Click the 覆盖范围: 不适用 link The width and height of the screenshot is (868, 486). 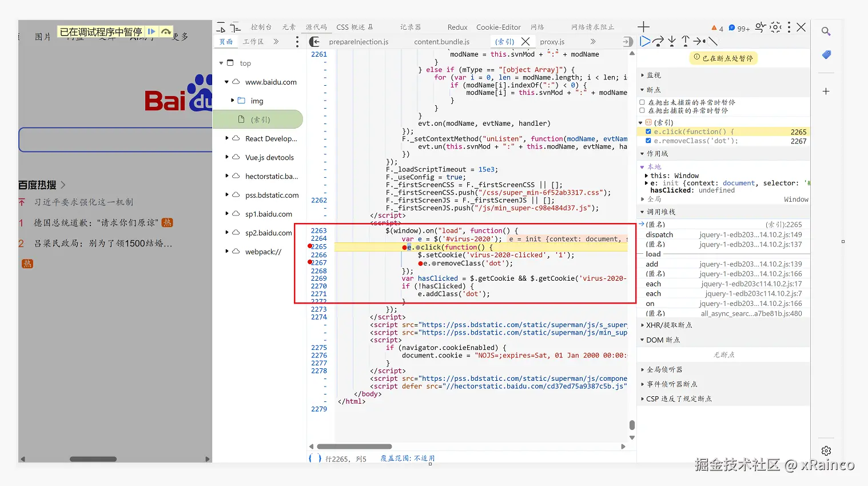click(x=408, y=459)
